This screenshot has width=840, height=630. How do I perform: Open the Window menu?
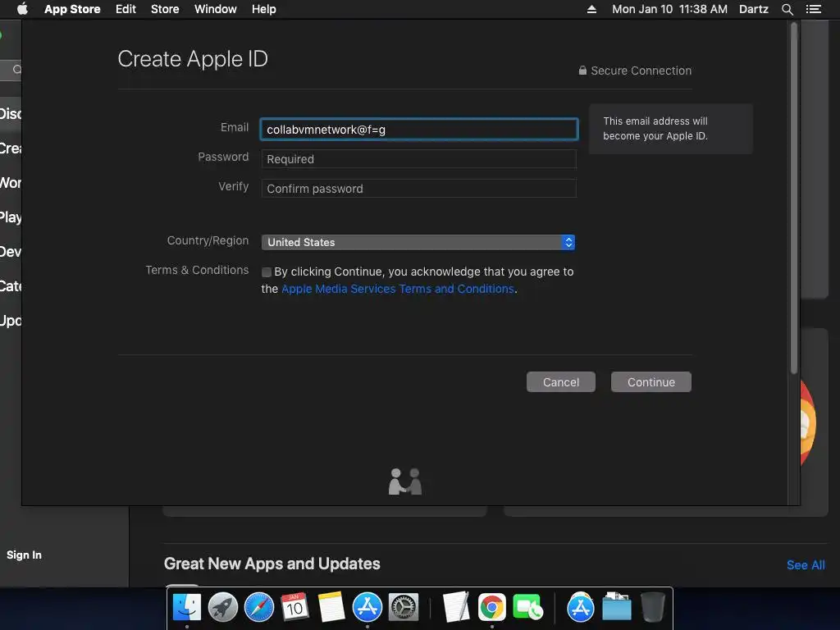[216, 9]
